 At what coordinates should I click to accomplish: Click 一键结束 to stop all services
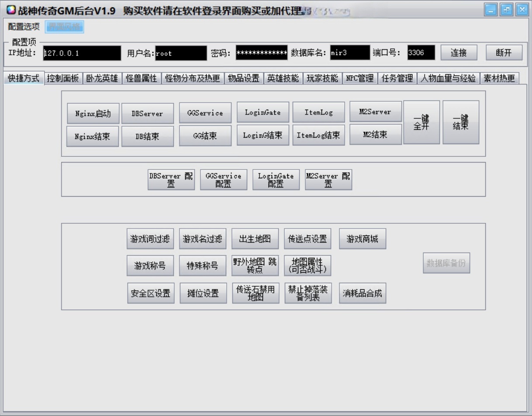click(460, 122)
